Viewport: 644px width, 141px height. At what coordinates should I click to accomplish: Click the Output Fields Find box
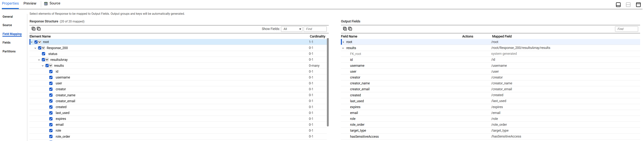click(x=626, y=29)
